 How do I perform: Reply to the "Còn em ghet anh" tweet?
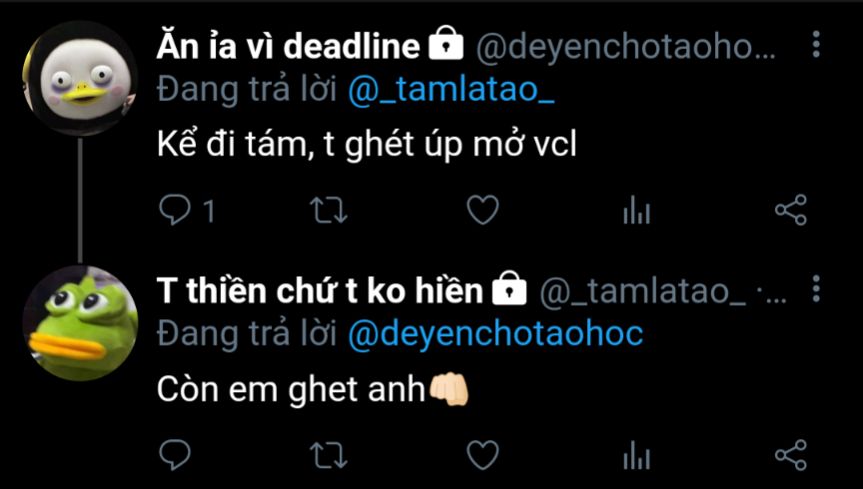coord(175,455)
